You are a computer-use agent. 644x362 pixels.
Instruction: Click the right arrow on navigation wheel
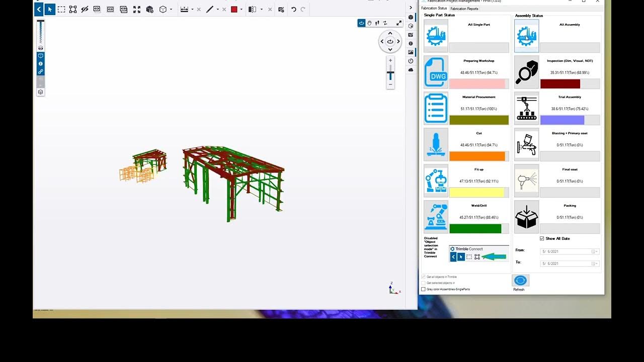tap(398, 41)
